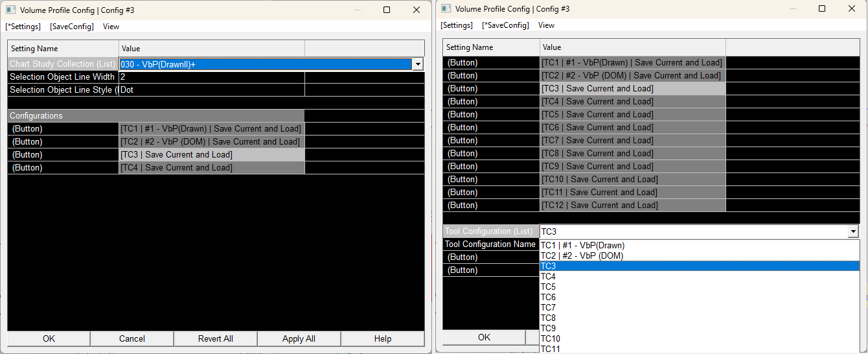
Task: Click TC3 Save Current and Load in left window
Action: click(212, 155)
